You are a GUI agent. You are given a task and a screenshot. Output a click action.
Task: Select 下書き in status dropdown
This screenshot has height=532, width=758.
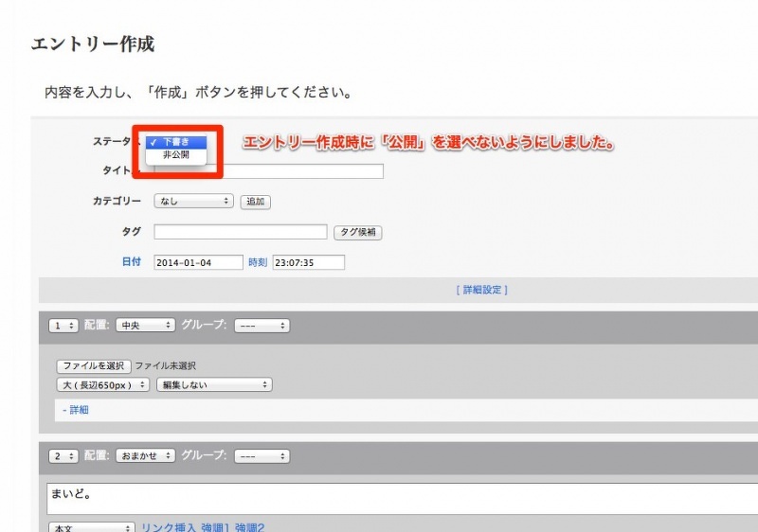point(176,142)
